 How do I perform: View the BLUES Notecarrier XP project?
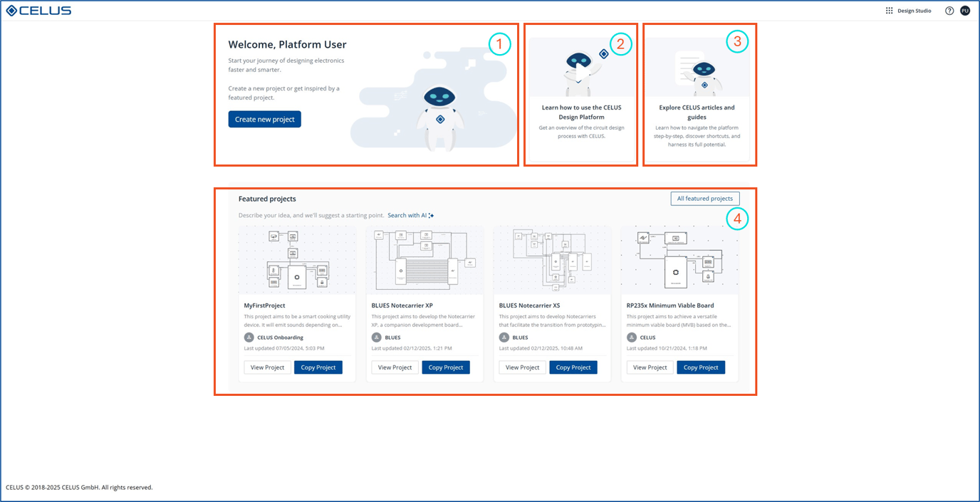coord(395,367)
